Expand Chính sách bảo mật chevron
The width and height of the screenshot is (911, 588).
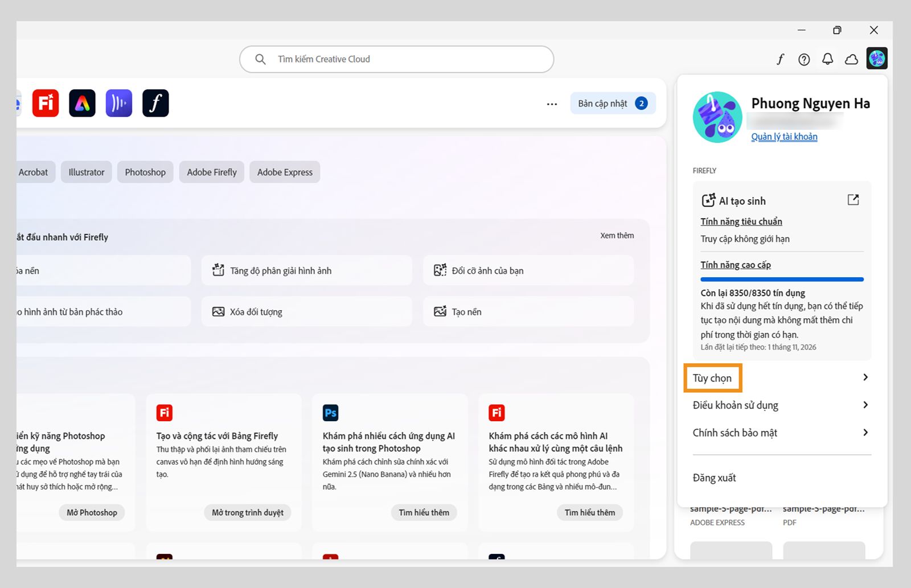point(865,433)
